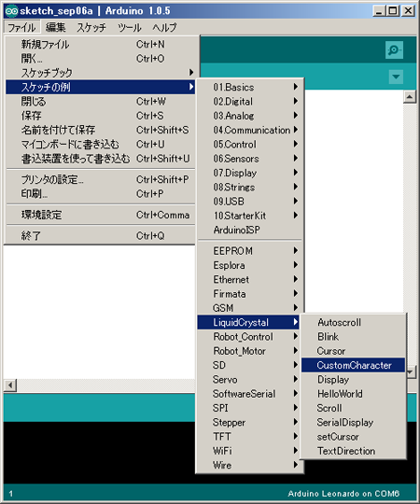Open the ファイル menu

click(x=21, y=27)
